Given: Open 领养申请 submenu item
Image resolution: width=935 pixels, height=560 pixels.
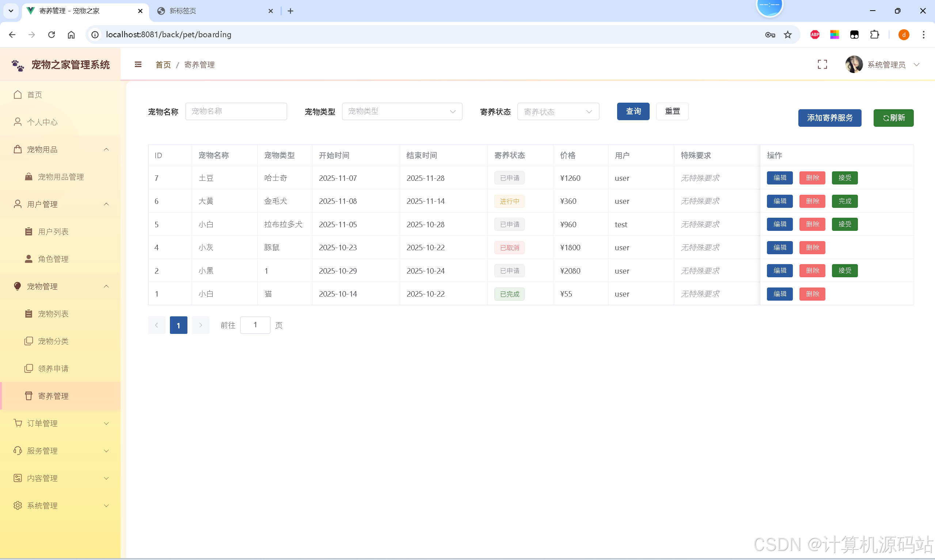Looking at the screenshot, I should 60,368.
